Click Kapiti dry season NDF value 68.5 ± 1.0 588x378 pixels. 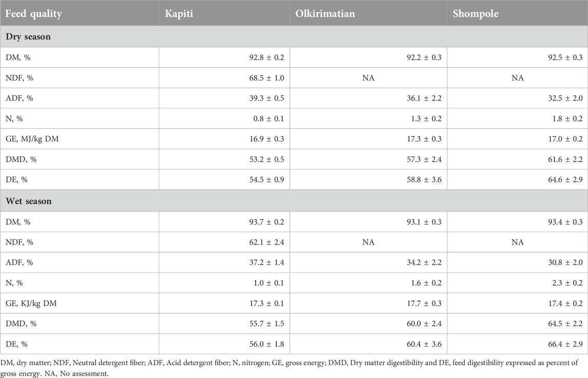(x=267, y=78)
